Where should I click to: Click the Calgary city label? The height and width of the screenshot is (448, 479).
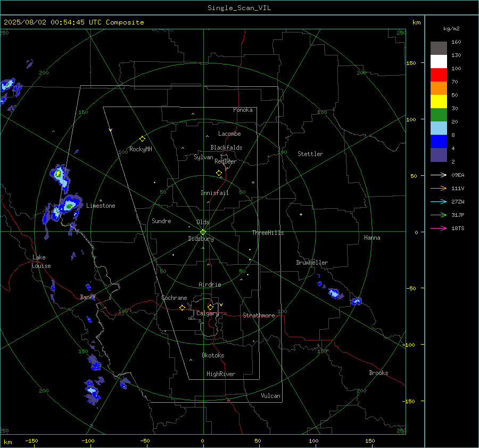tap(208, 313)
